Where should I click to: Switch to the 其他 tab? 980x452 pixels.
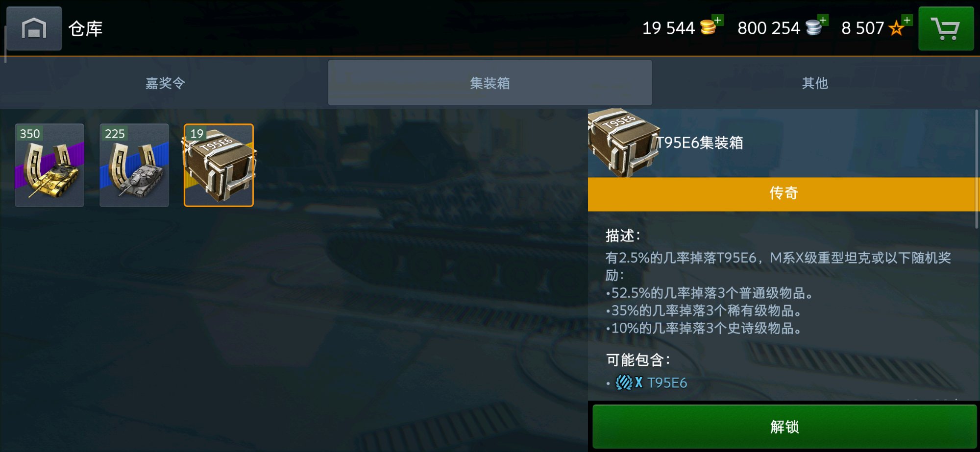pyautogui.click(x=815, y=83)
